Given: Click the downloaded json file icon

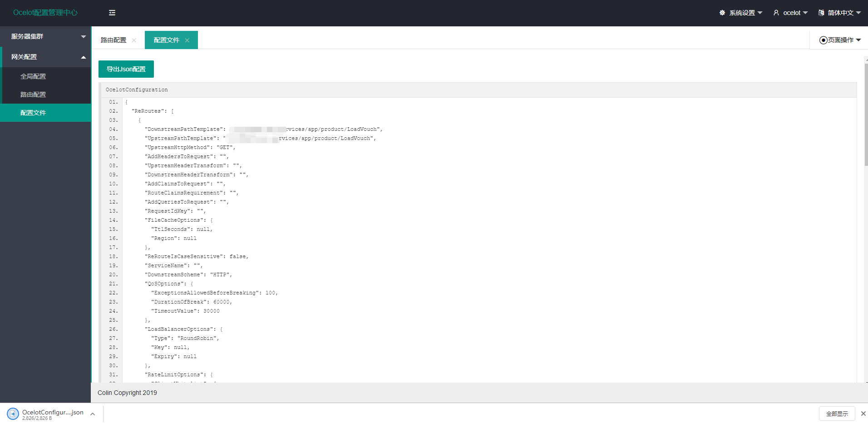Looking at the screenshot, I should 13,414.
